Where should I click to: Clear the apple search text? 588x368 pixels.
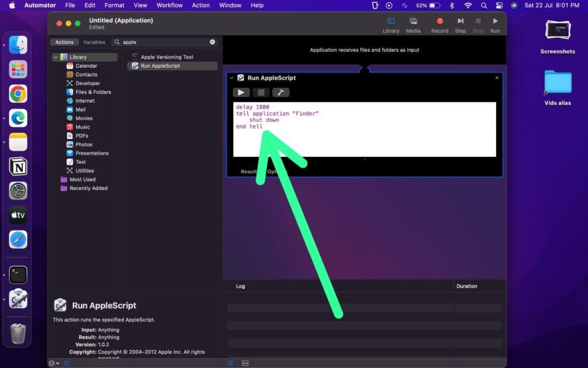pyautogui.click(x=212, y=42)
